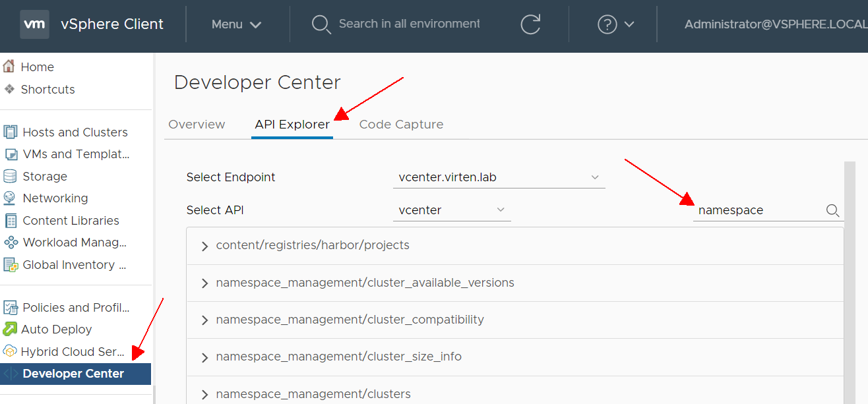Click the VMware vm logo

coord(34,24)
